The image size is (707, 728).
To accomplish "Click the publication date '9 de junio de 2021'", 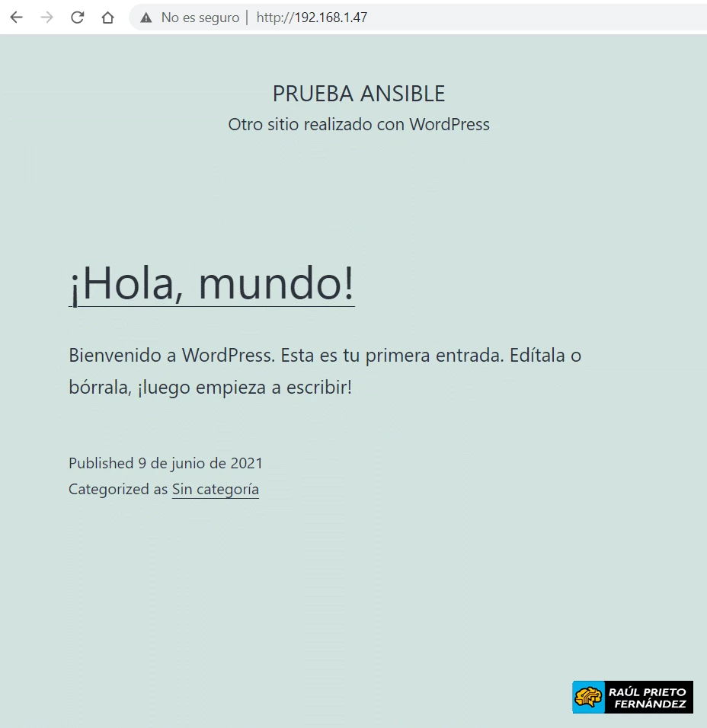I will click(x=200, y=463).
